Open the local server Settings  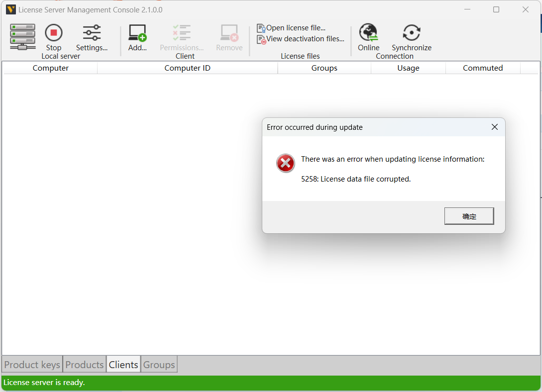(92, 38)
